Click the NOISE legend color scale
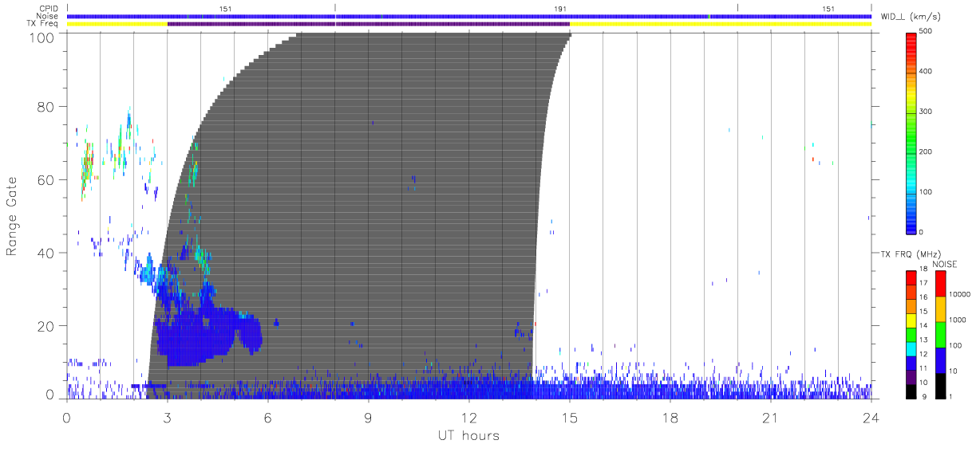This screenshot has height=452, width=980. 940,334
